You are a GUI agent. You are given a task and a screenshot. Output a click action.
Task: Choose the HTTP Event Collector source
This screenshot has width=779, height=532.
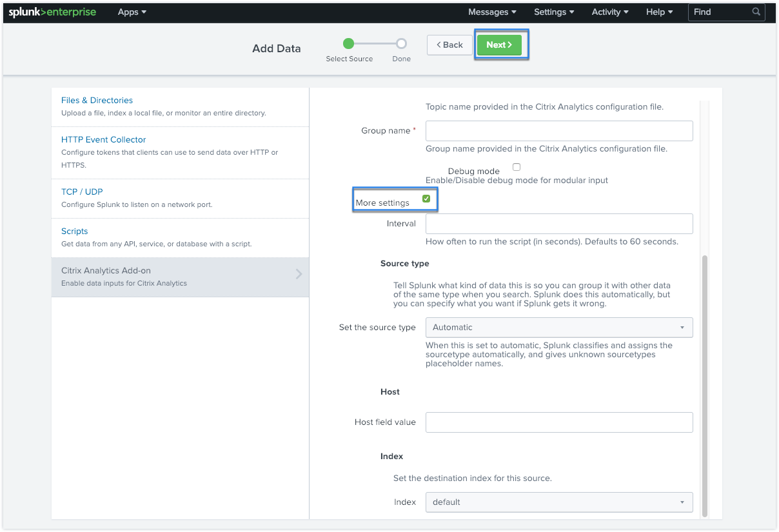tap(104, 140)
